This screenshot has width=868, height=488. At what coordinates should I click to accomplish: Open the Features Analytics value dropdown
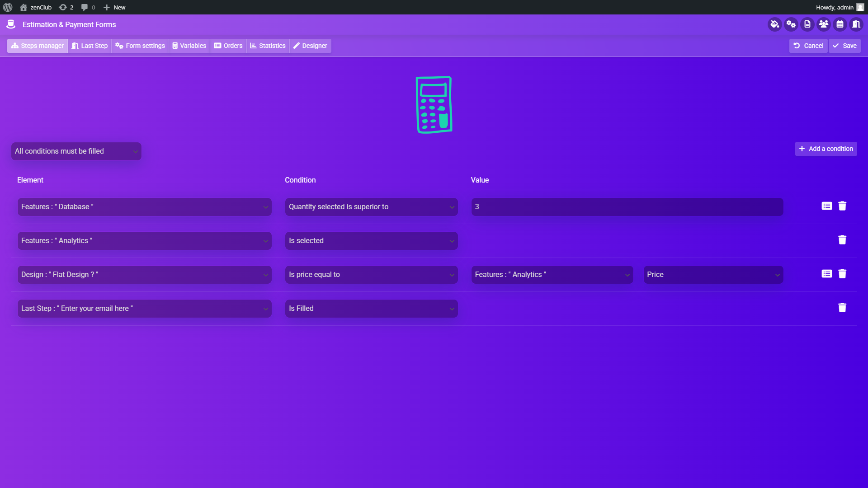click(552, 275)
